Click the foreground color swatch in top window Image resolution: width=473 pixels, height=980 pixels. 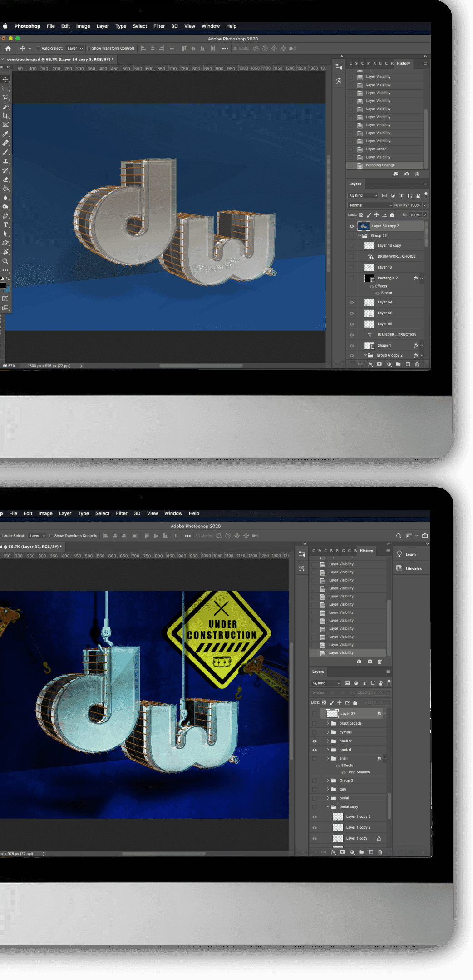pos(3,286)
